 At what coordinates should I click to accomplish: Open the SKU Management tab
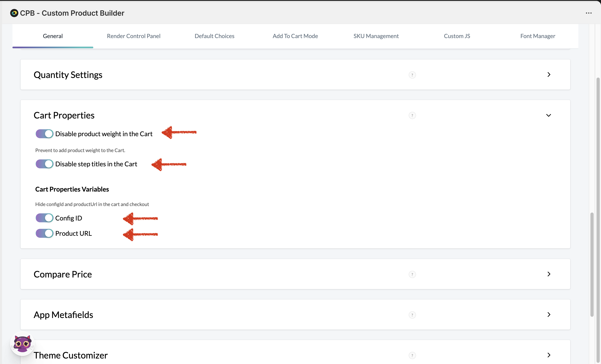coord(376,36)
